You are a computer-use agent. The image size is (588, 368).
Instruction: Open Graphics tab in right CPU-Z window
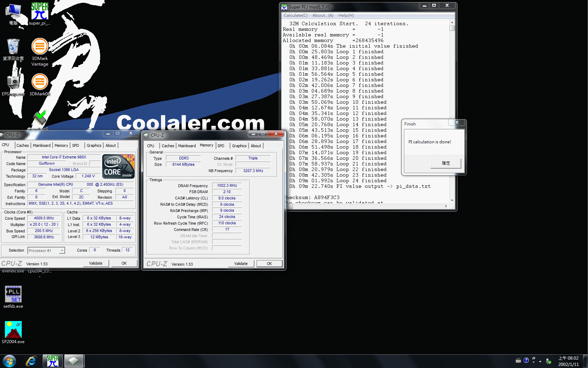239,146
